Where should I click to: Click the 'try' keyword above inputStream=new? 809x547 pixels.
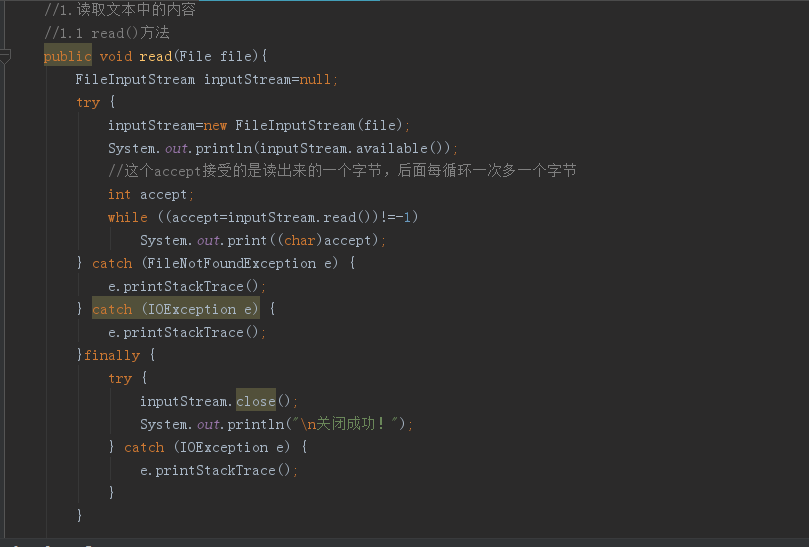88,102
